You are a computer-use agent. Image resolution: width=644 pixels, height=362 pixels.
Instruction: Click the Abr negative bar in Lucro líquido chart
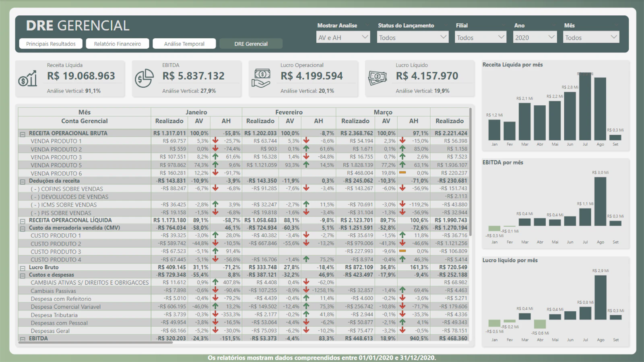coord(540,324)
